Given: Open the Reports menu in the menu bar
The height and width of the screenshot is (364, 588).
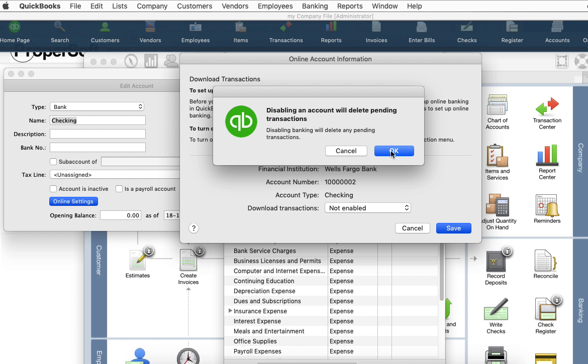Looking at the screenshot, I should coord(349,6).
